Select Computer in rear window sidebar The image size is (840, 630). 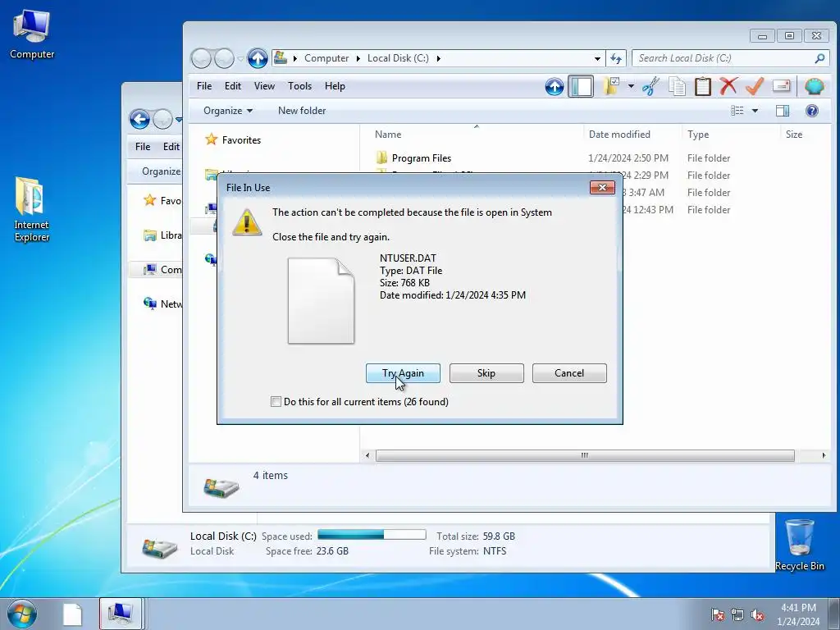point(162,269)
